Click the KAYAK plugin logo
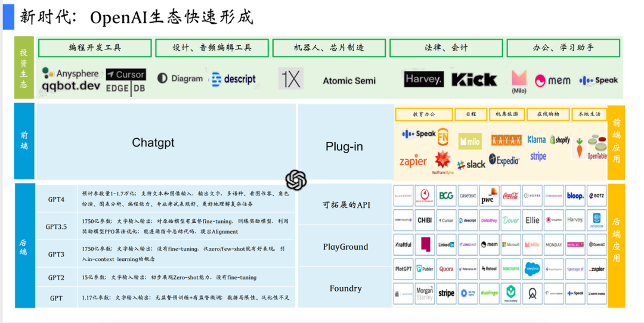The width and height of the screenshot is (644, 323). (506, 141)
